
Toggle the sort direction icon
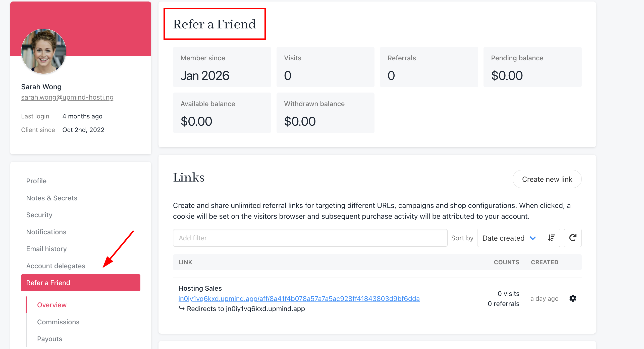pos(552,238)
